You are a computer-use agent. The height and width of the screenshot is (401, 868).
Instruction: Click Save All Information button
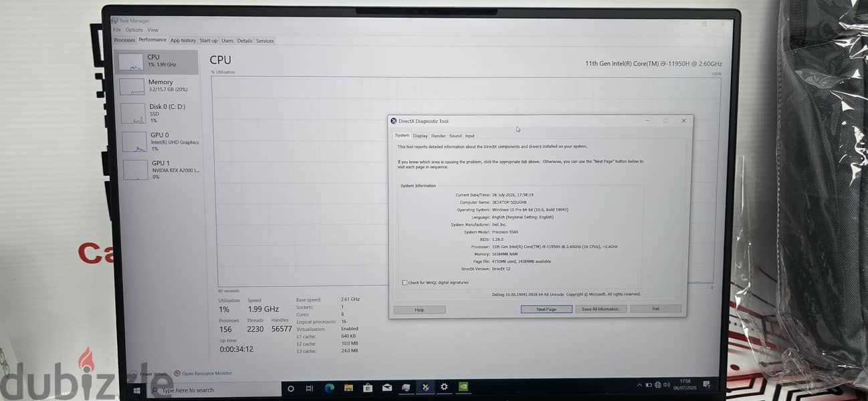pos(600,309)
